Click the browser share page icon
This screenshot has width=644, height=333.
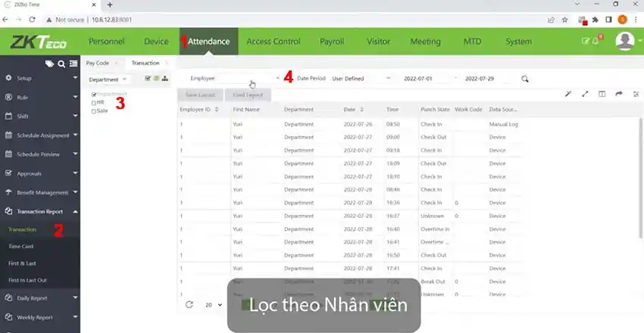pos(551,19)
